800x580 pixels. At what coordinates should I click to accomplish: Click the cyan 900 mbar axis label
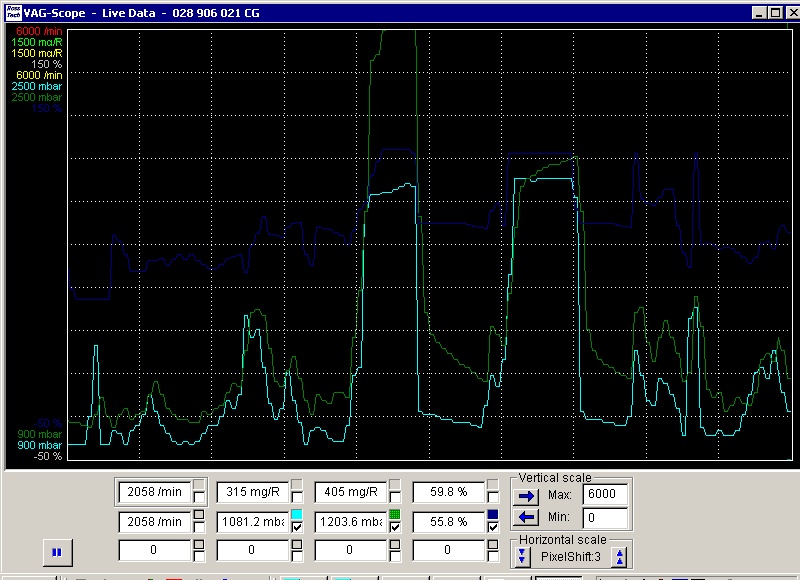pyautogui.click(x=39, y=445)
